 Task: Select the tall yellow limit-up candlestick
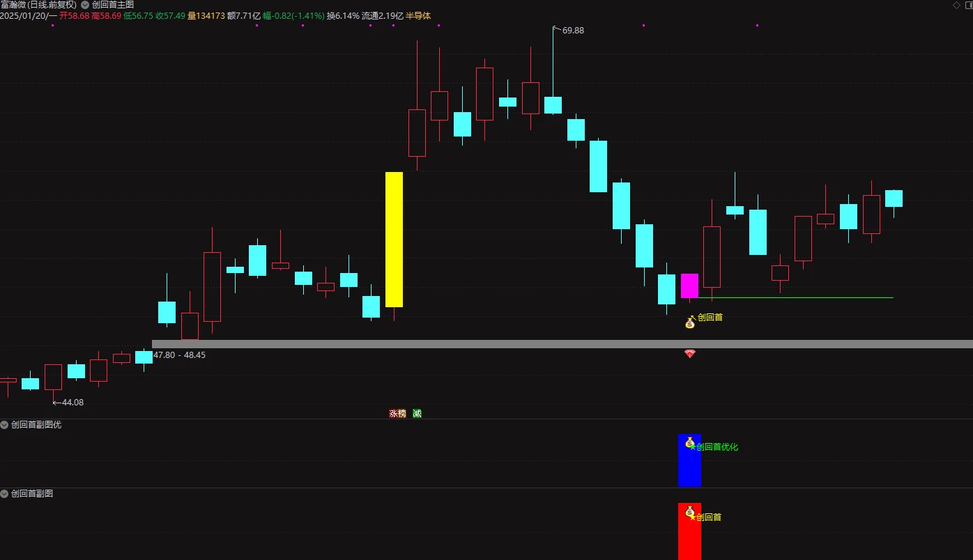394,240
